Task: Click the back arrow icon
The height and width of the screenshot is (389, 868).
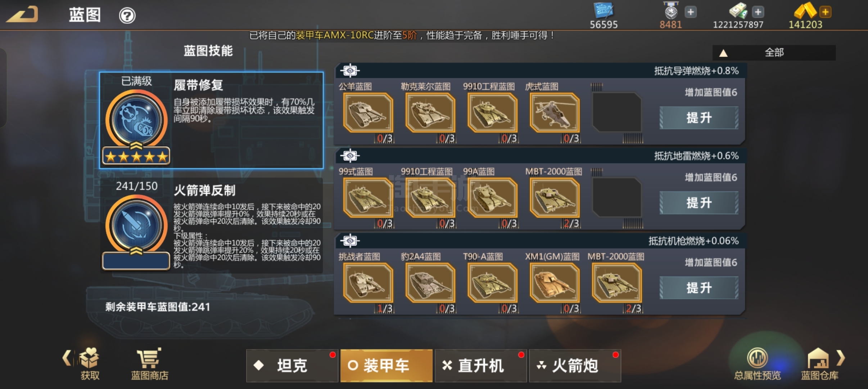Action: coord(22,14)
